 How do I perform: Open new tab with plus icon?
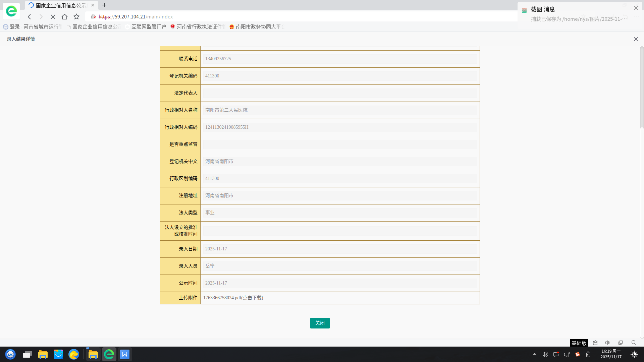coord(104,5)
